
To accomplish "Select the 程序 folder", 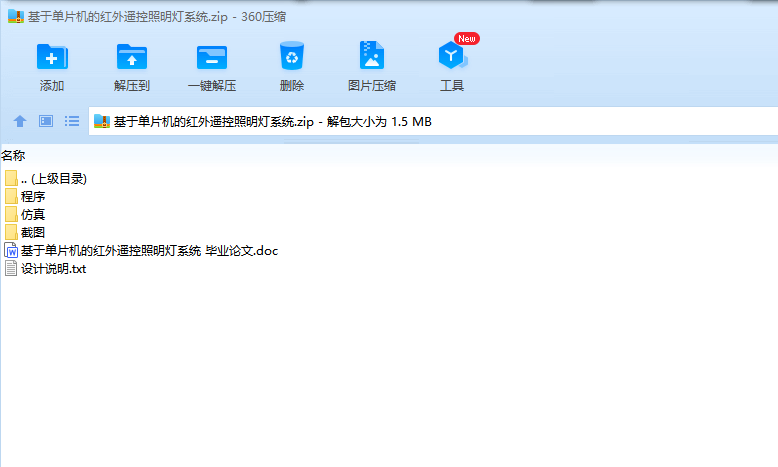I will coord(25,197).
